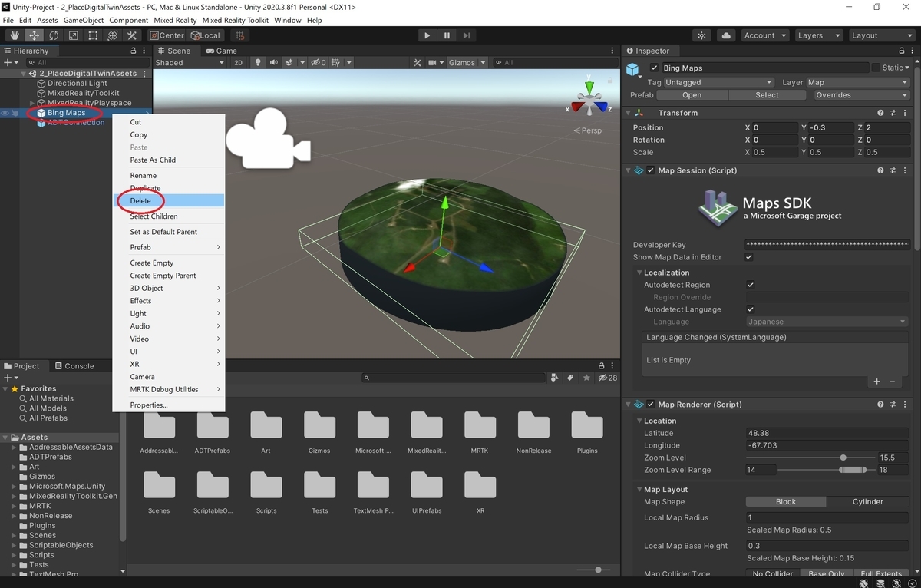
Task: Switch to the Game tab
Action: [x=220, y=51]
